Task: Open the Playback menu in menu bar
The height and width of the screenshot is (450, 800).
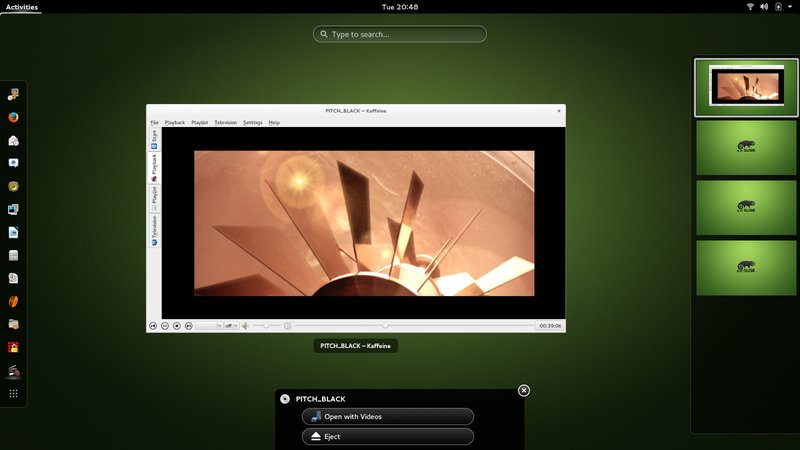Action: click(174, 122)
